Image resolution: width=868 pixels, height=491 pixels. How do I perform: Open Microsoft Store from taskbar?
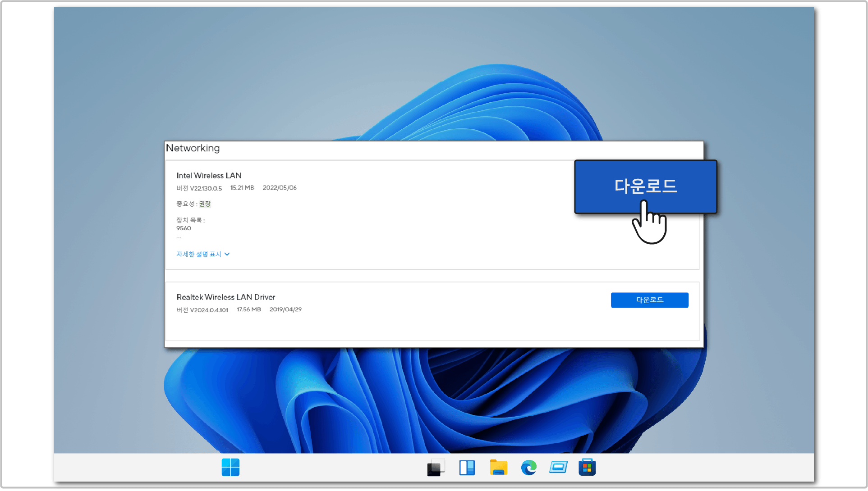587,467
